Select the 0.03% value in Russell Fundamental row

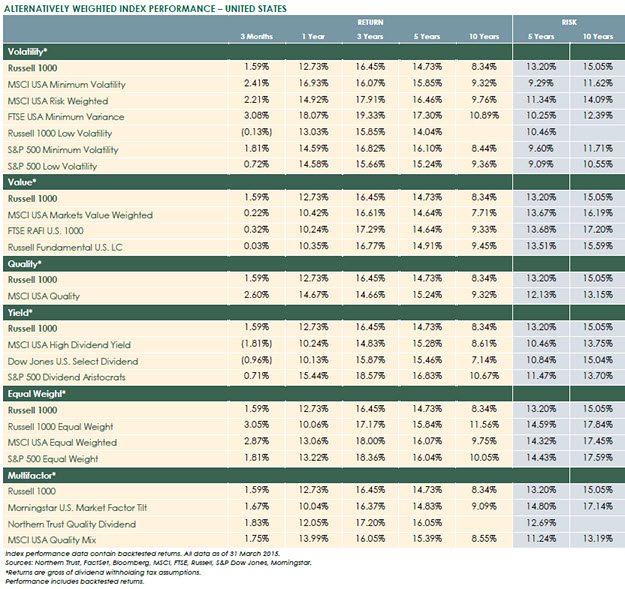(x=256, y=246)
